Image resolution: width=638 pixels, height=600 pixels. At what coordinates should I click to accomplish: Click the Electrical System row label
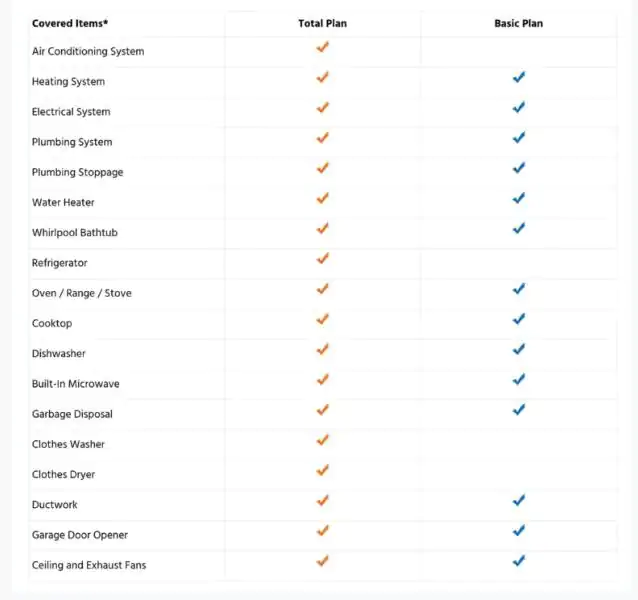(71, 112)
